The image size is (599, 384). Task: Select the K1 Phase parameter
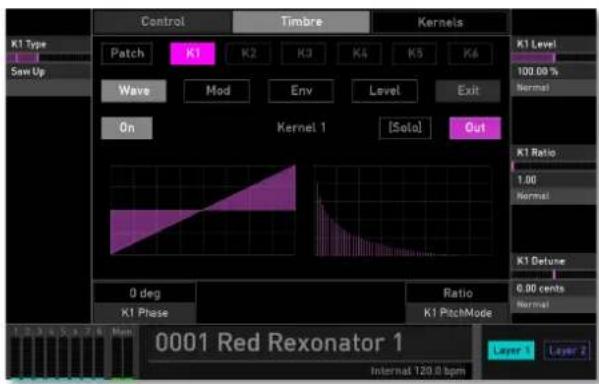(x=145, y=313)
